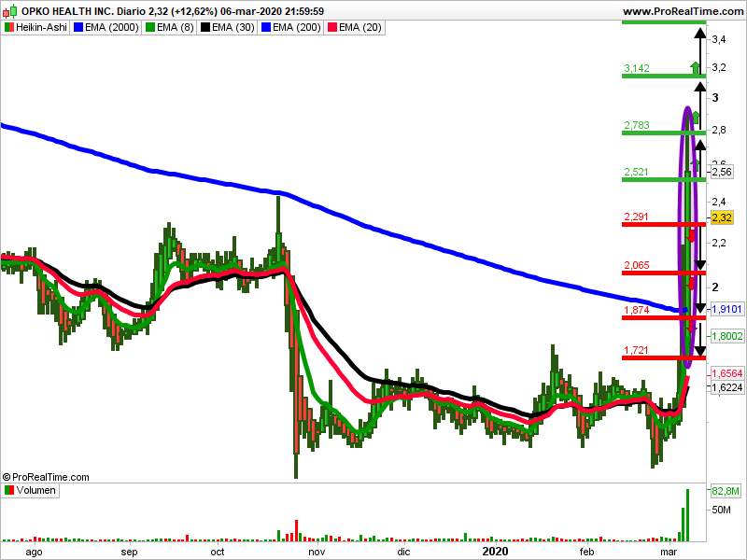The image size is (747, 560).
Task: Open the EMA (8) indicator legend
Action: pos(176,28)
